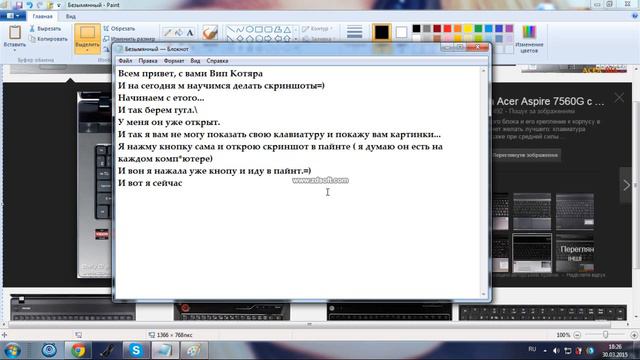
Task: Open the Paint quick access customize arrow
Action: pyautogui.click(x=59, y=5)
